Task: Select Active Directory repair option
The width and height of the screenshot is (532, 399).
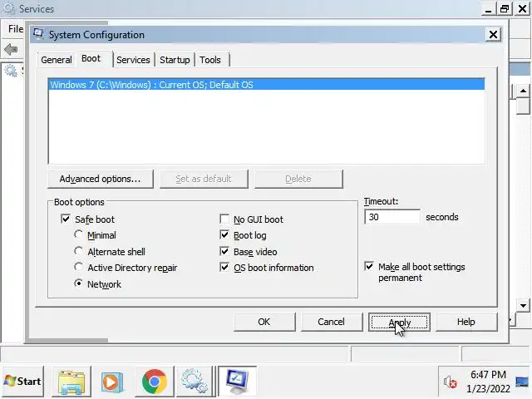Action: click(x=78, y=267)
